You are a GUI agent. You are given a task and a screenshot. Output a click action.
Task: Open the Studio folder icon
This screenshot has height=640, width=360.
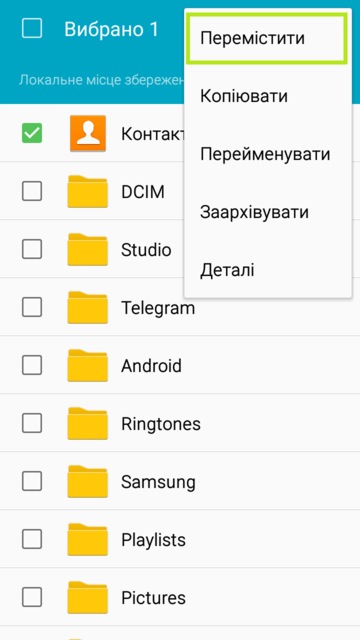pos(88,249)
